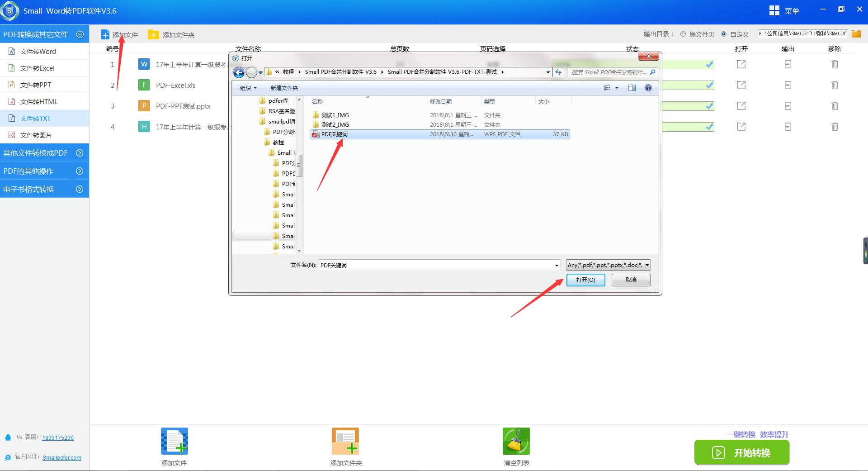Toggle the checkmark in row 3 status bar

pyautogui.click(x=709, y=106)
